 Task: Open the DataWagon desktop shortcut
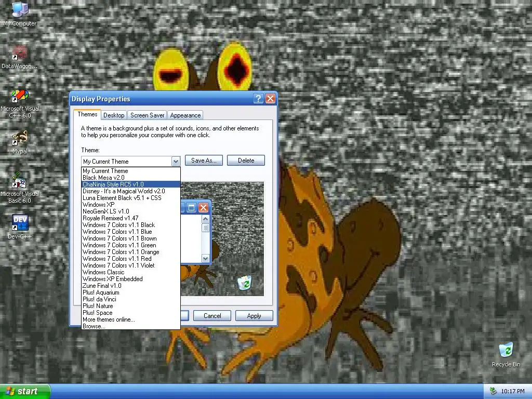pyautogui.click(x=20, y=57)
